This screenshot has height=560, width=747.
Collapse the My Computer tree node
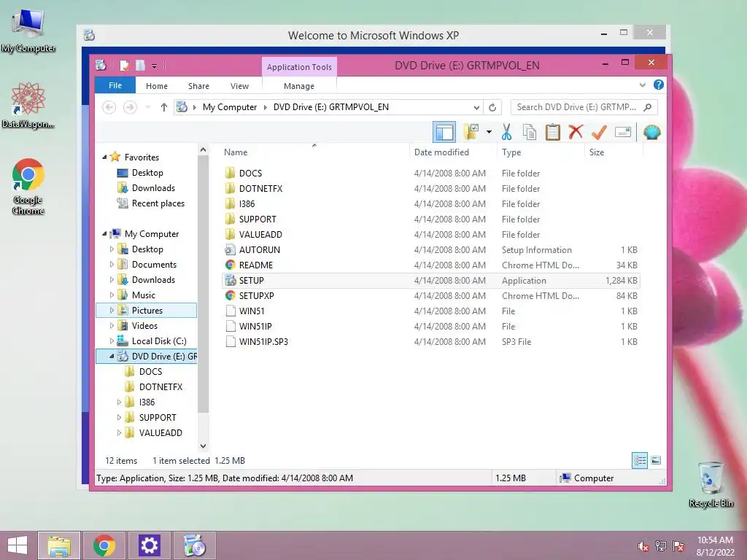(104, 234)
